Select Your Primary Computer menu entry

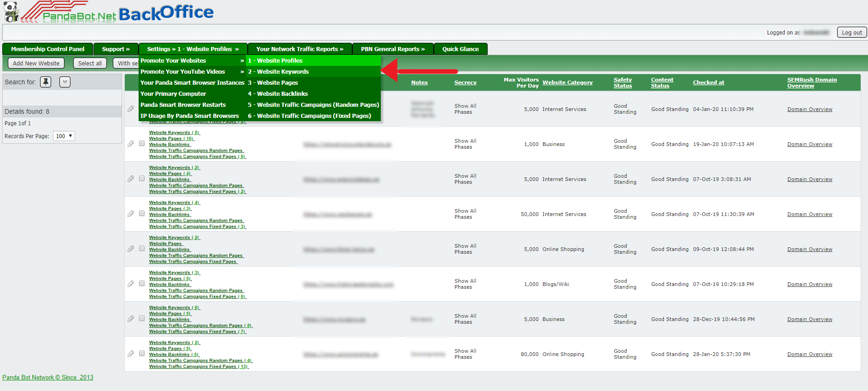point(173,93)
